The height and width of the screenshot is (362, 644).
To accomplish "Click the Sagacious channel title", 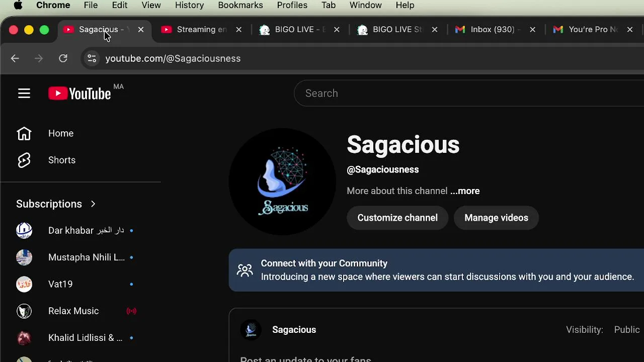I will pyautogui.click(x=403, y=145).
